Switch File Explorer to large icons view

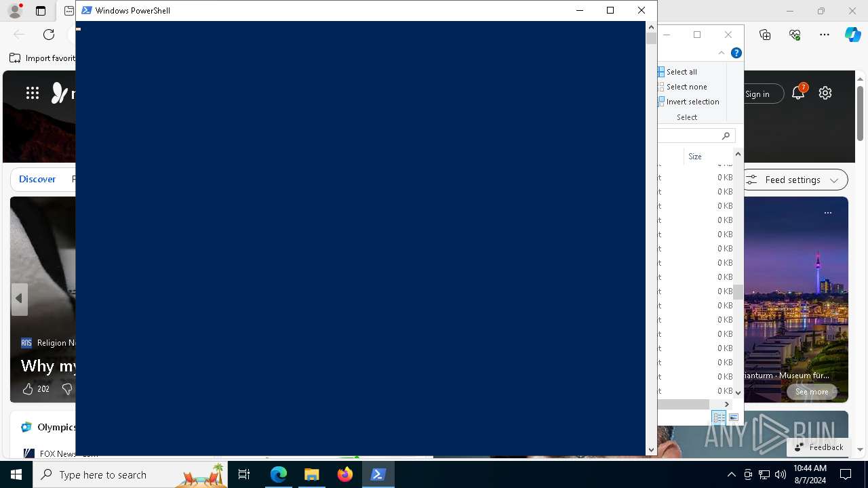coord(734,418)
